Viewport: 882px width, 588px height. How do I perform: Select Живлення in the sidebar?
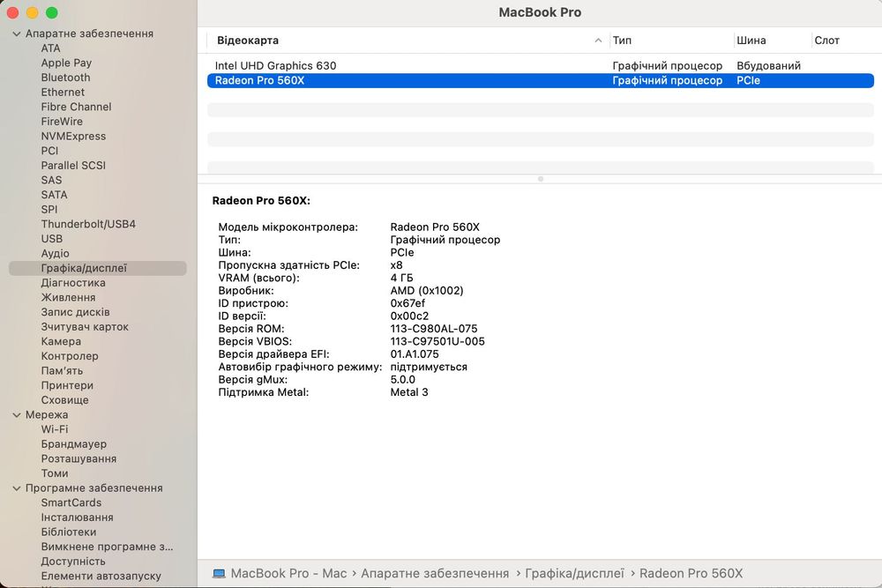point(68,297)
